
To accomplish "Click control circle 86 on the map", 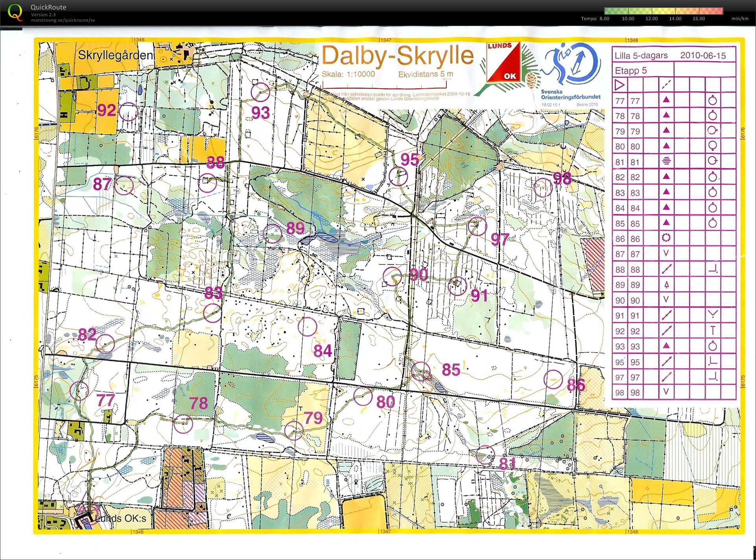I will point(553,379).
